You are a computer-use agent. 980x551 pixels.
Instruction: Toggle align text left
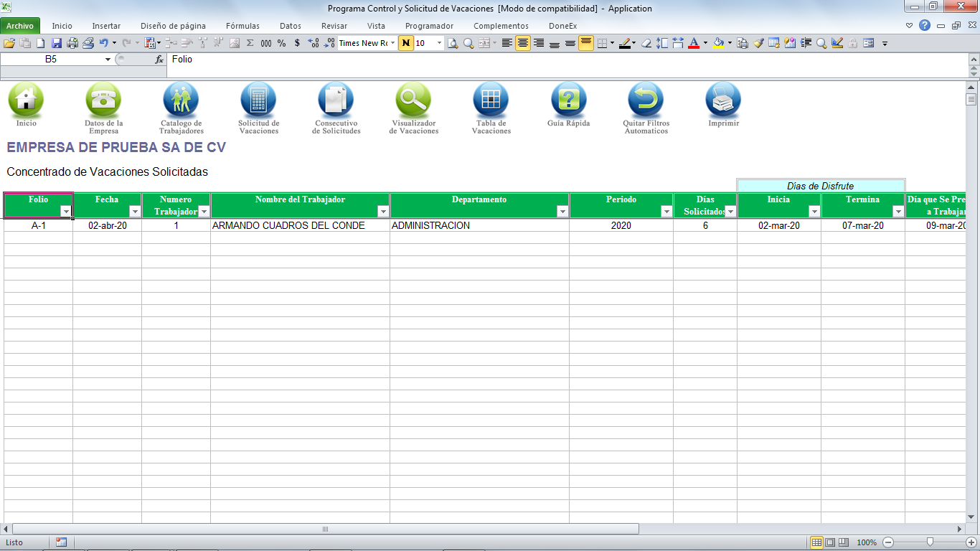[x=507, y=43]
